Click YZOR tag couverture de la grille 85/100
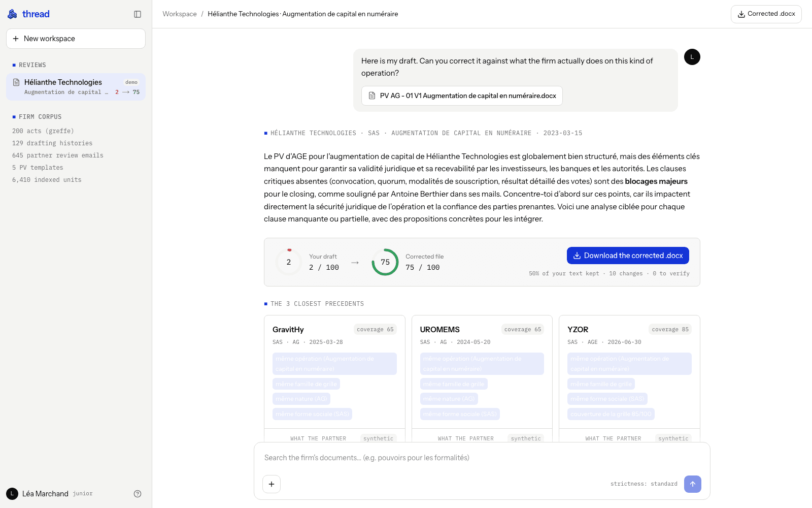 [611, 414]
